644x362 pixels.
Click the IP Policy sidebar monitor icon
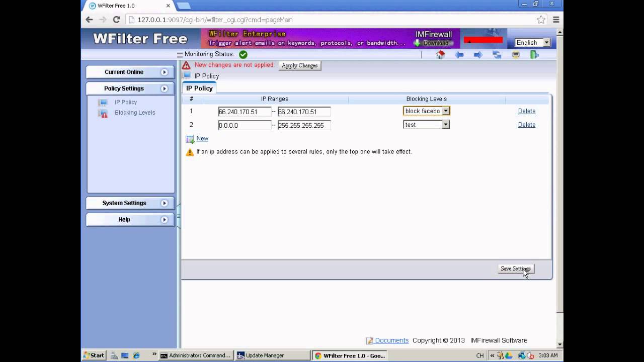point(103,102)
